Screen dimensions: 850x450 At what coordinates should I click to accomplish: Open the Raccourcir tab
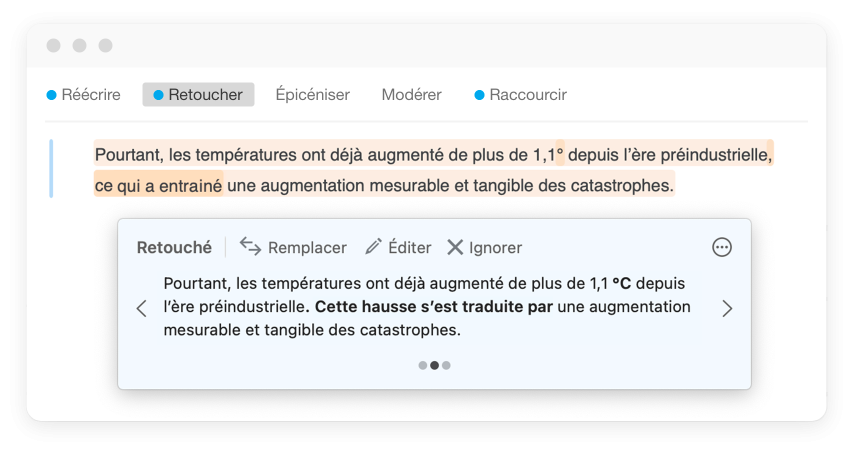(x=528, y=95)
